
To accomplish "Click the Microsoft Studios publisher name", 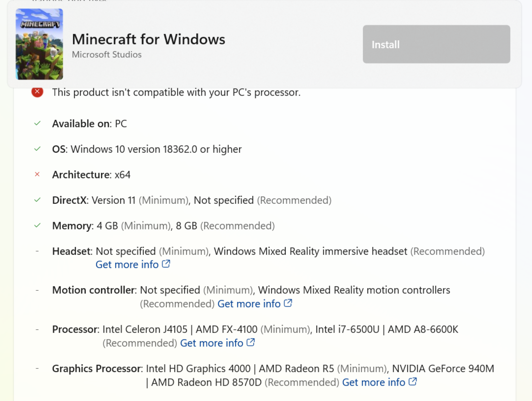I will (x=107, y=54).
